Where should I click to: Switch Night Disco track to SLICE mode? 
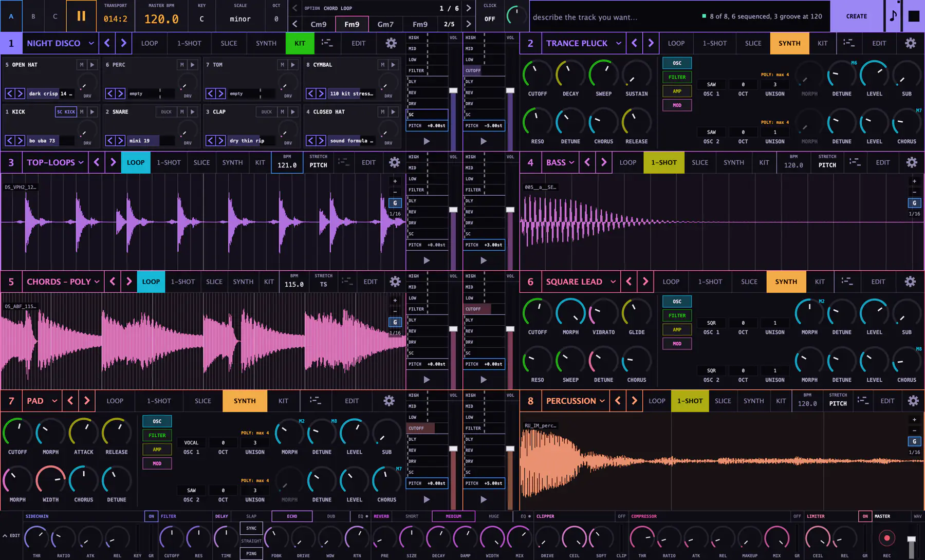(x=229, y=43)
